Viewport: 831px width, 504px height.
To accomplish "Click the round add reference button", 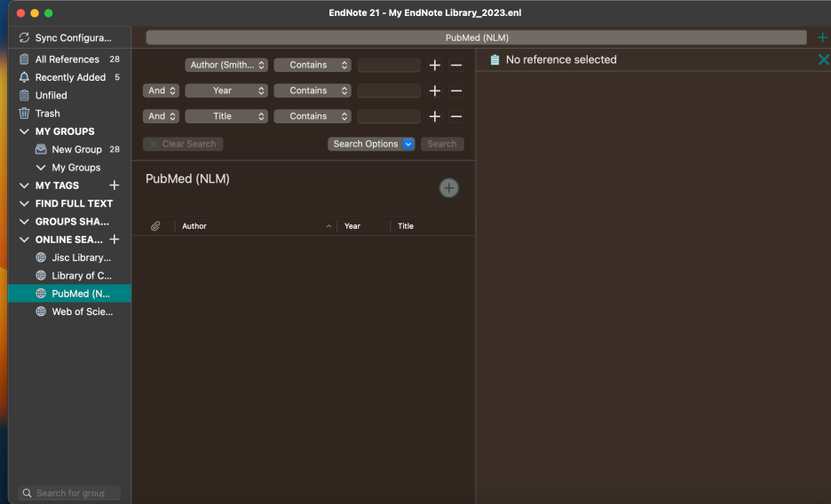I will (x=449, y=187).
